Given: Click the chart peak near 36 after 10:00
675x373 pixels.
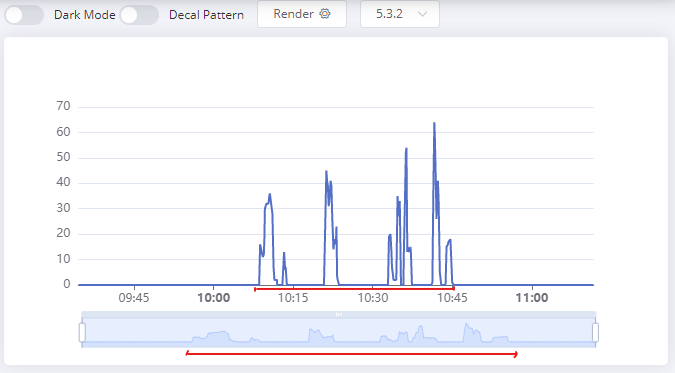Looking at the screenshot, I should (x=270, y=194).
